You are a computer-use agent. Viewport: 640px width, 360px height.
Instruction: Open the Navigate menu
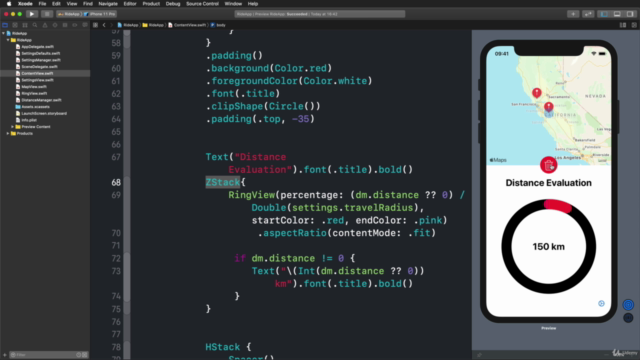[x=108, y=4]
